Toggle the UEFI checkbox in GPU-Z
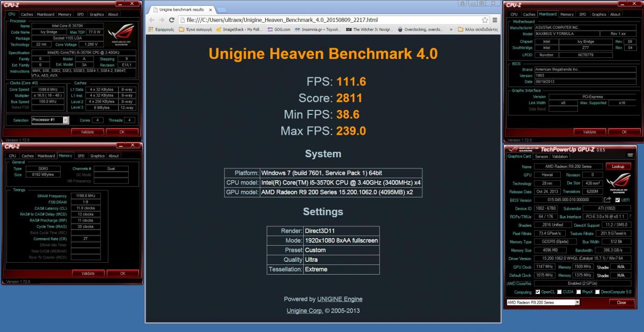This screenshot has height=332, width=644. point(618,200)
